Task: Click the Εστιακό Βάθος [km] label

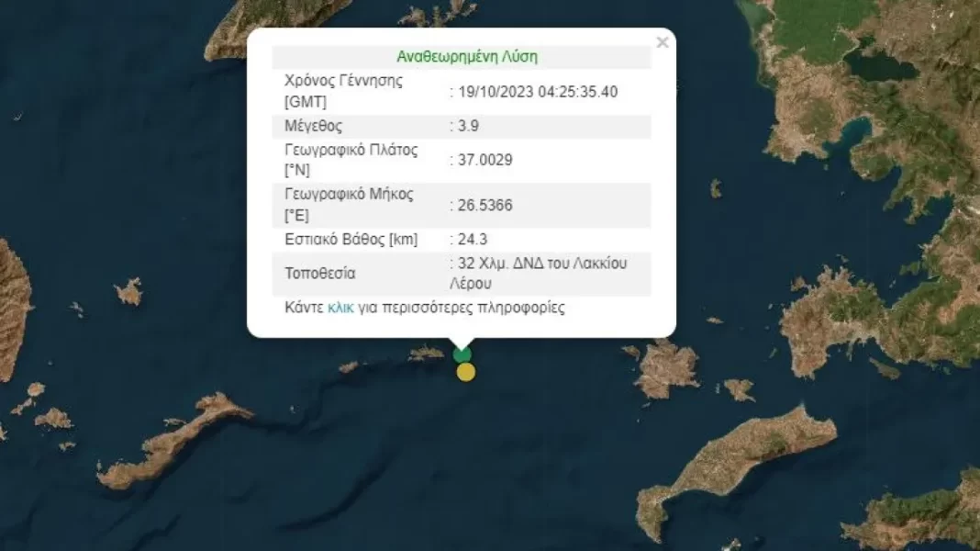Action: tap(350, 240)
